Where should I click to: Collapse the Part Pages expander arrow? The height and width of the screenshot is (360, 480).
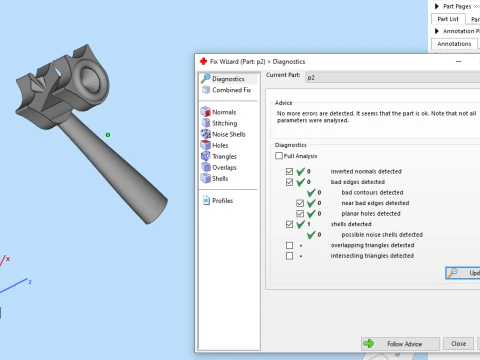click(437, 6)
